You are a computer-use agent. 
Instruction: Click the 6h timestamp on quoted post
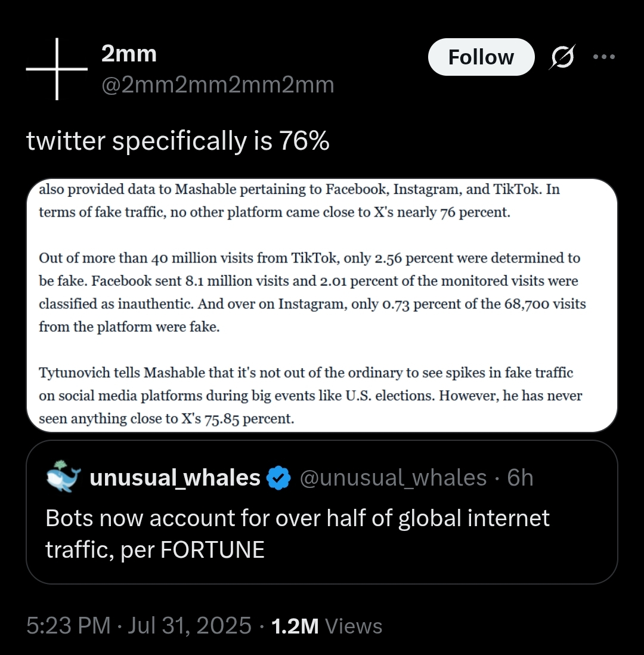point(520,477)
